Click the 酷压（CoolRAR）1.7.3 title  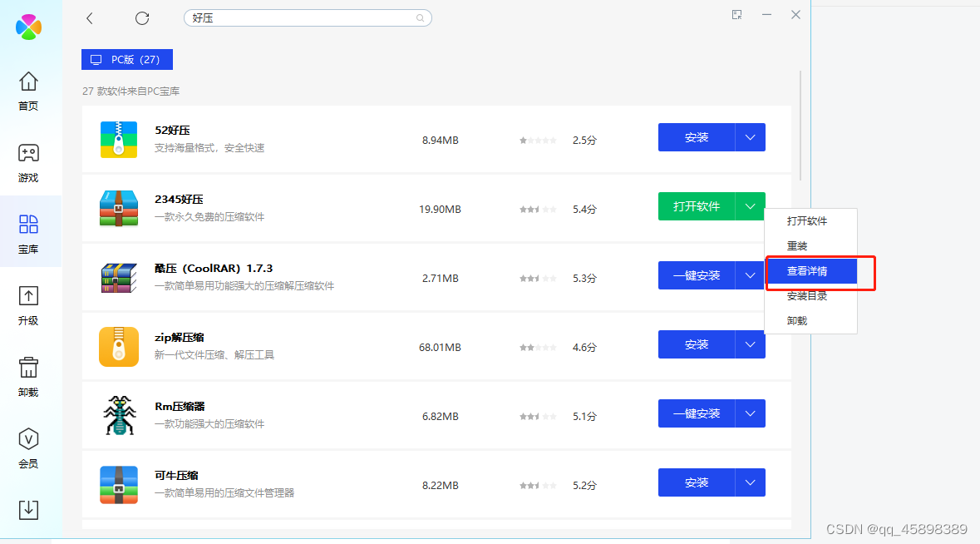(x=214, y=268)
